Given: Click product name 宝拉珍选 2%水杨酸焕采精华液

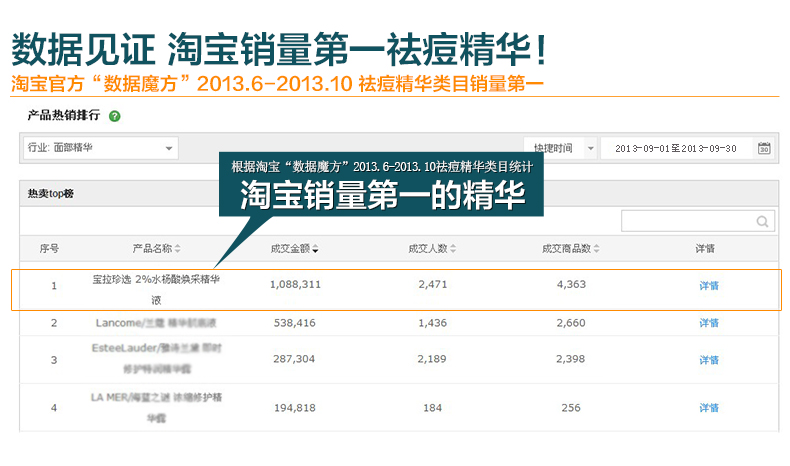Looking at the screenshot, I should point(156,290).
